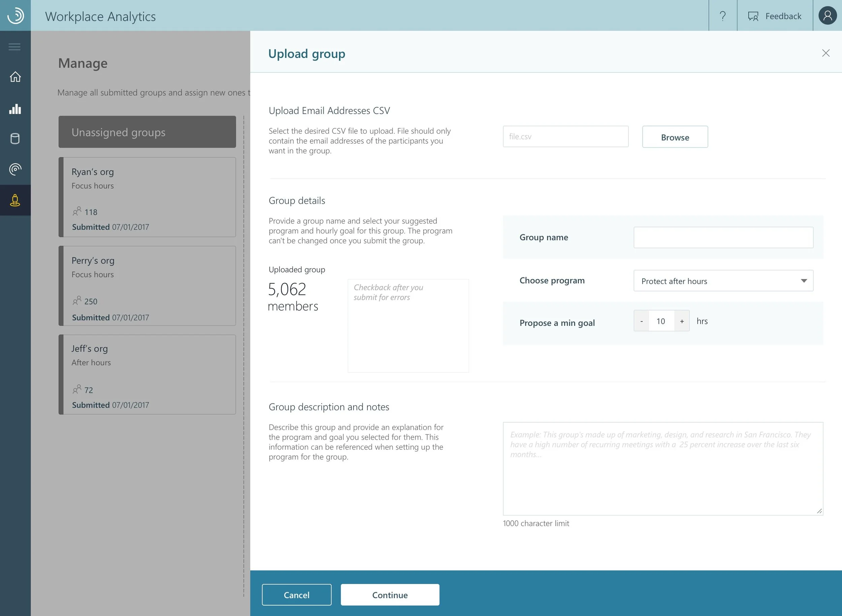Continue to submit the uploaded group
Image resolution: width=842 pixels, height=616 pixels.
tap(390, 595)
